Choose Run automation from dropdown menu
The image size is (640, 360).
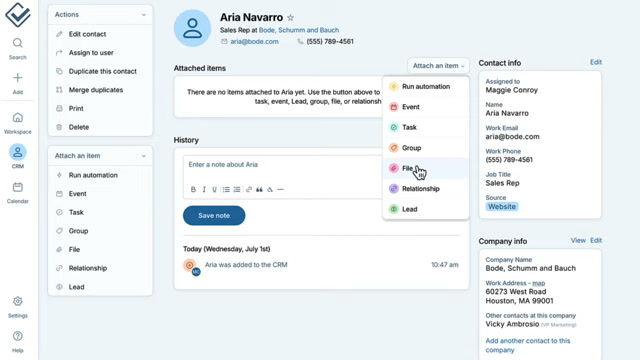(426, 87)
